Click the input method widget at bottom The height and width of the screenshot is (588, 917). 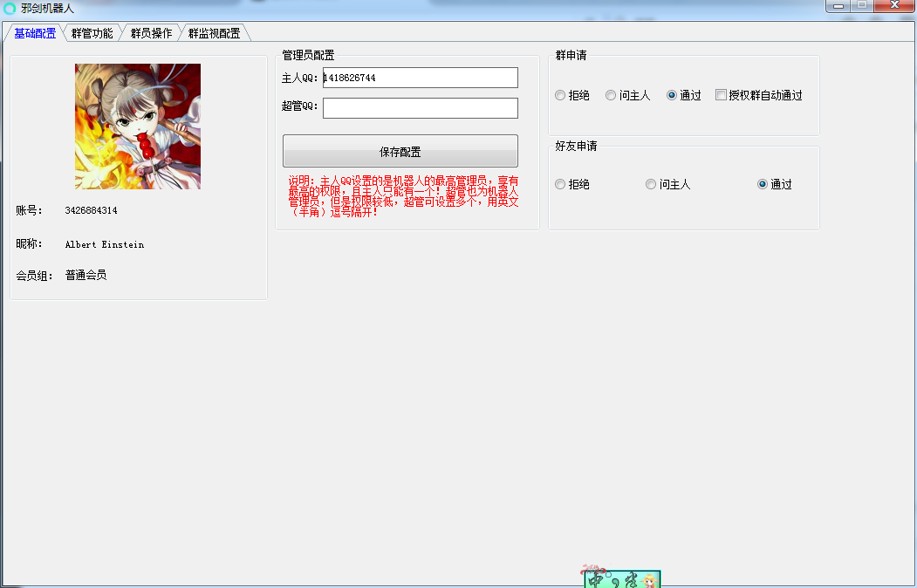click(x=622, y=579)
